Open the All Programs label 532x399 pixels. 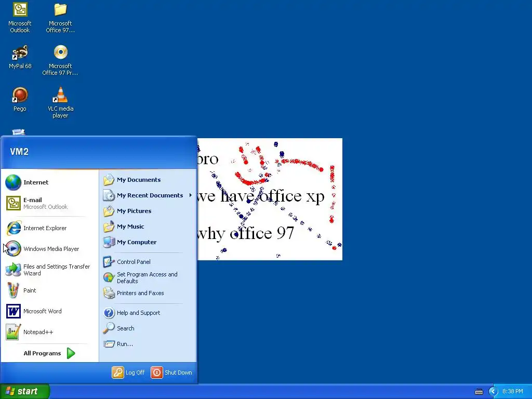coord(42,353)
